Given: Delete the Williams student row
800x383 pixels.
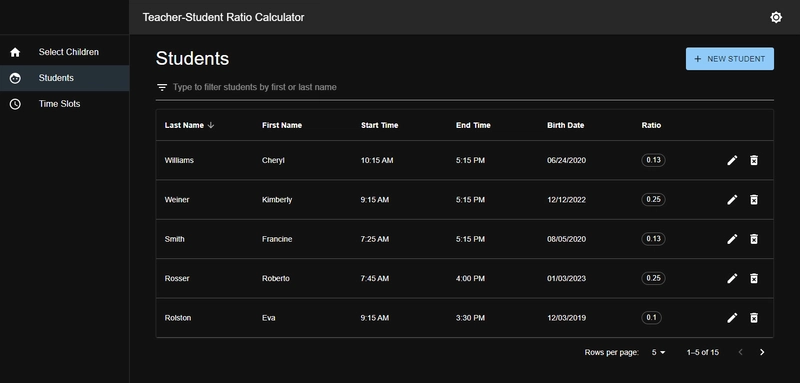Looking at the screenshot, I should pos(754,160).
